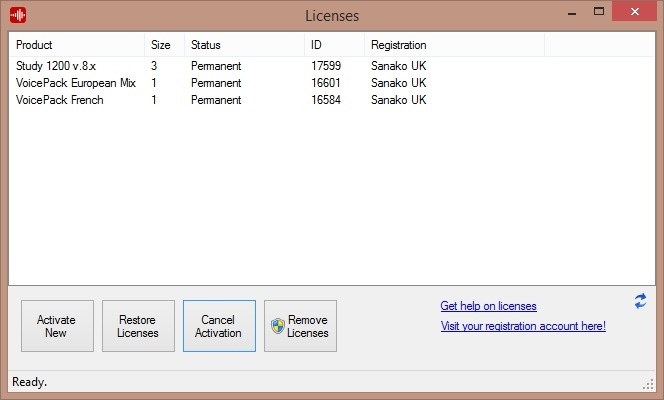
Task: Click the red Sanako app icon
Action: point(18,15)
